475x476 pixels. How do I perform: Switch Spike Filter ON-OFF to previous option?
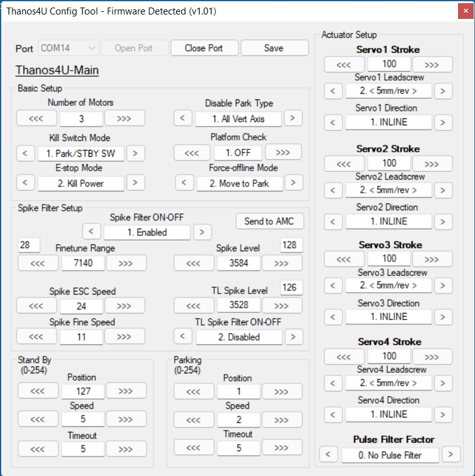tap(92, 232)
